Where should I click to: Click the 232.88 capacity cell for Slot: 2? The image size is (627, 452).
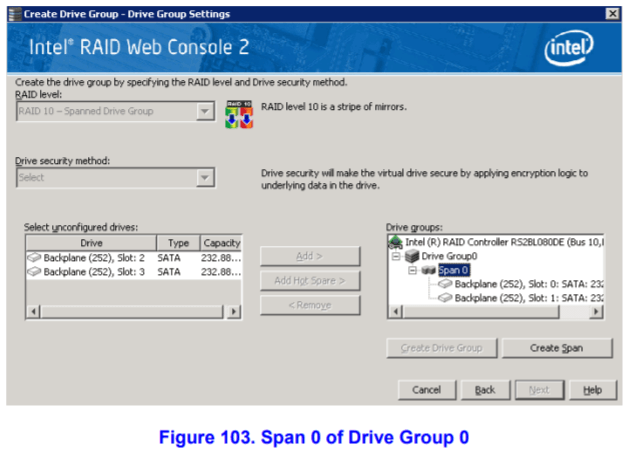click(221, 258)
